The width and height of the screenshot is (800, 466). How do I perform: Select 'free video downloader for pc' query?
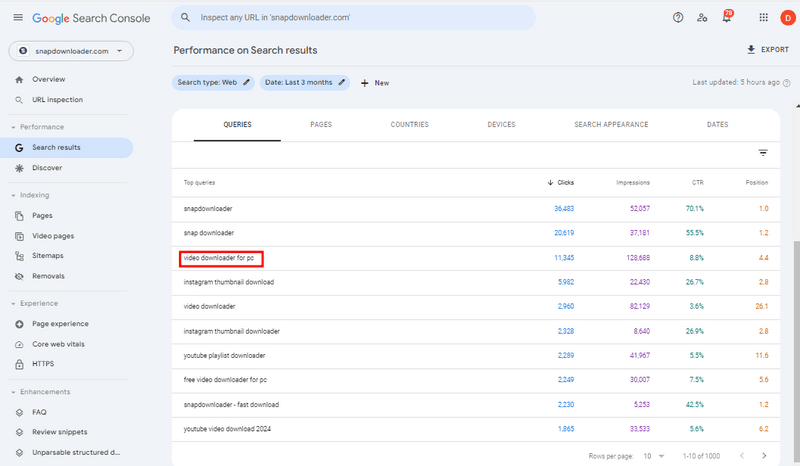pos(225,380)
